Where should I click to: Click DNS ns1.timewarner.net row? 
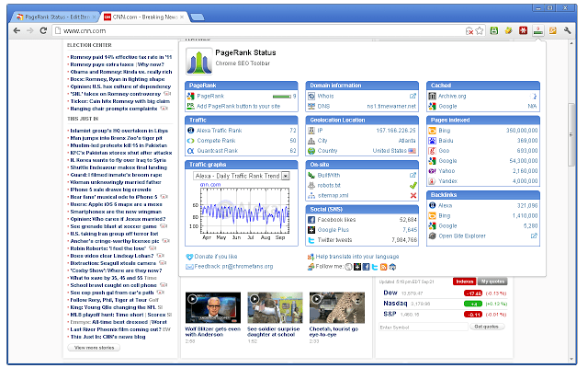(362, 107)
